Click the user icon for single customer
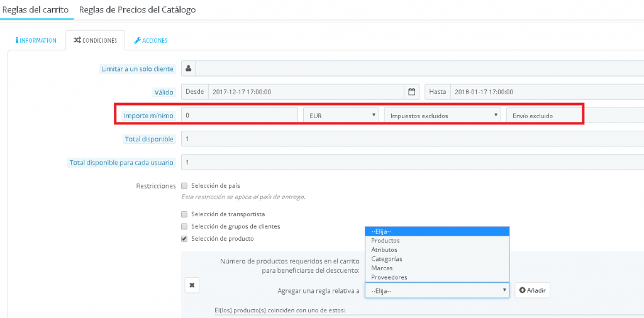 (189, 69)
